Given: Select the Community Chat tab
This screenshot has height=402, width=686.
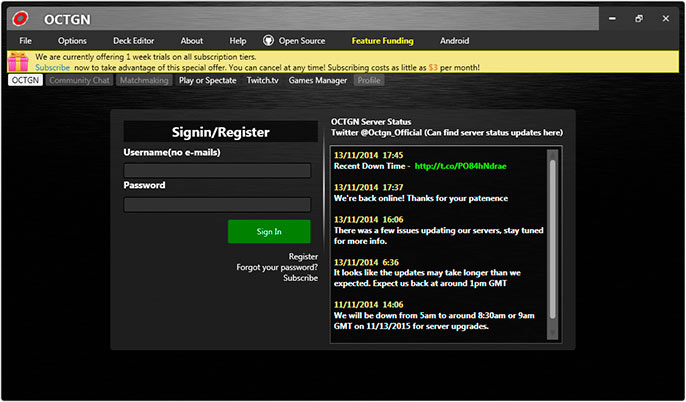Looking at the screenshot, I should coord(79,80).
